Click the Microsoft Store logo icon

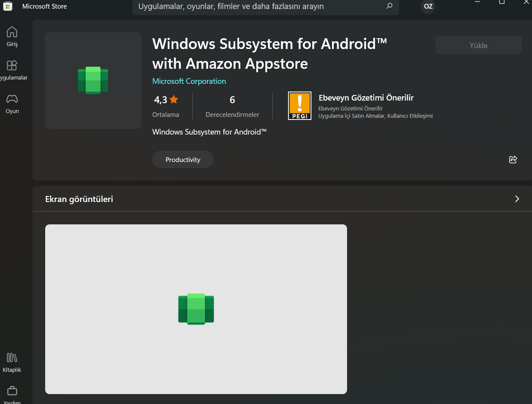click(x=7, y=6)
